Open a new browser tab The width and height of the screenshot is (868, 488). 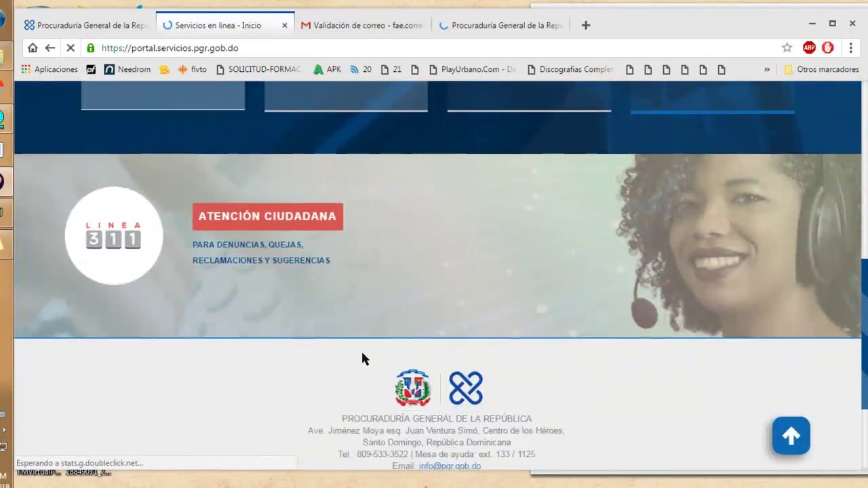(586, 25)
